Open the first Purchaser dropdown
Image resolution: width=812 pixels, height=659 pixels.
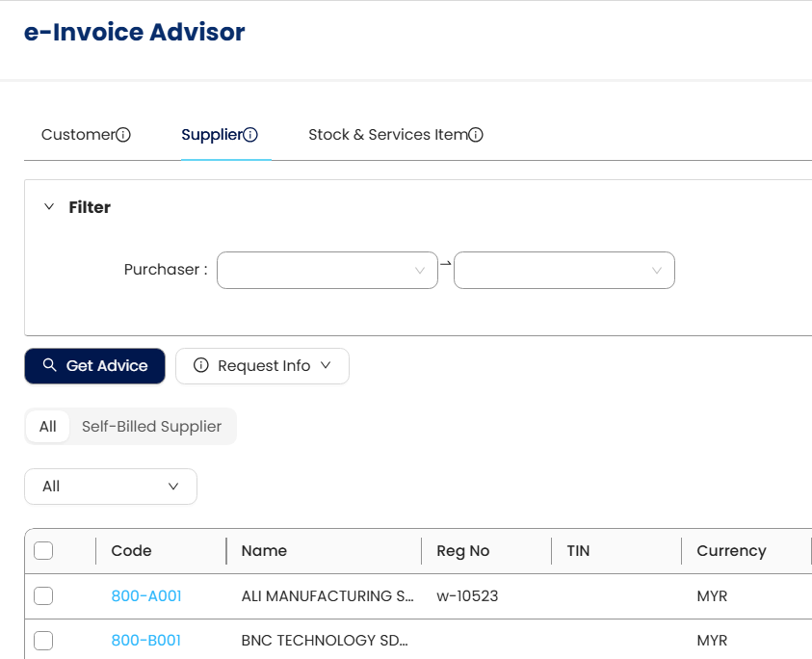327,271
